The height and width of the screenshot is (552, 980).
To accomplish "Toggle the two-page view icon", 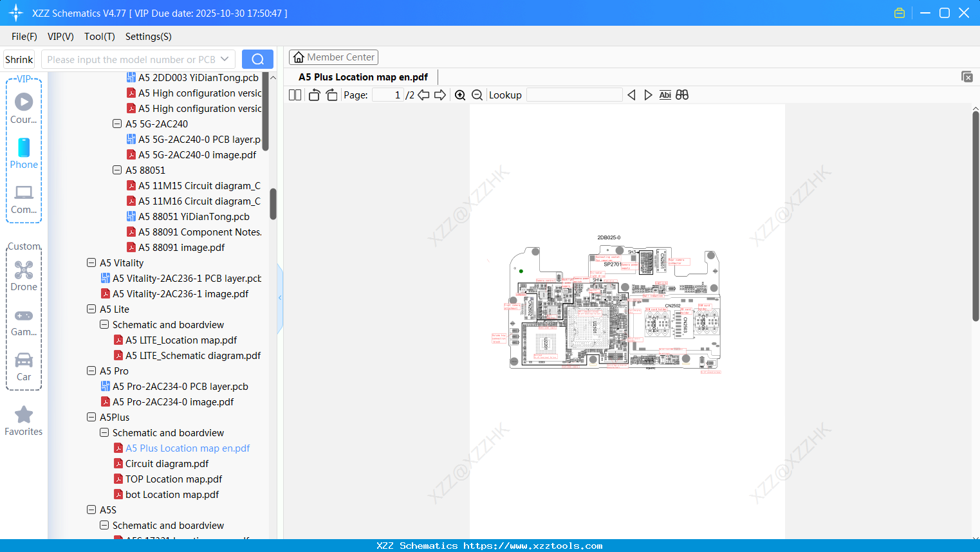I will [295, 95].
